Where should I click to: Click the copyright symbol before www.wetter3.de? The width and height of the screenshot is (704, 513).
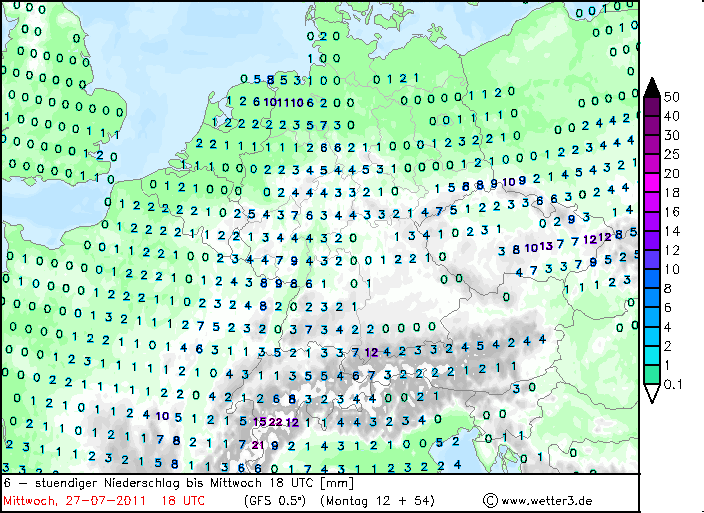point(490,500)
